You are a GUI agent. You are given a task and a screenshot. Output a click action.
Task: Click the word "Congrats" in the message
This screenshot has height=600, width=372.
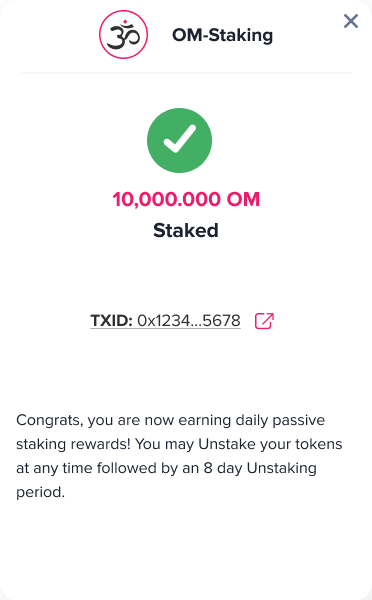coord(48,421)
